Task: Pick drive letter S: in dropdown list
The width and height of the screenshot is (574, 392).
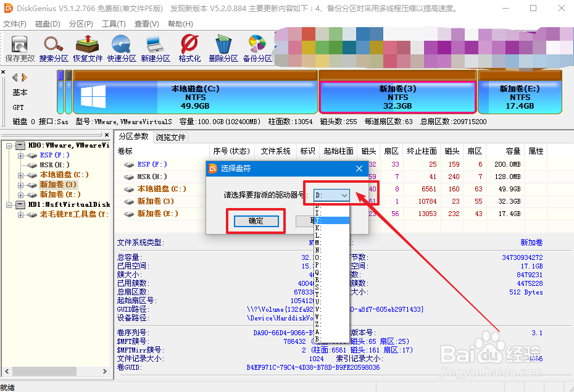Action: click(x=331, y=287)
